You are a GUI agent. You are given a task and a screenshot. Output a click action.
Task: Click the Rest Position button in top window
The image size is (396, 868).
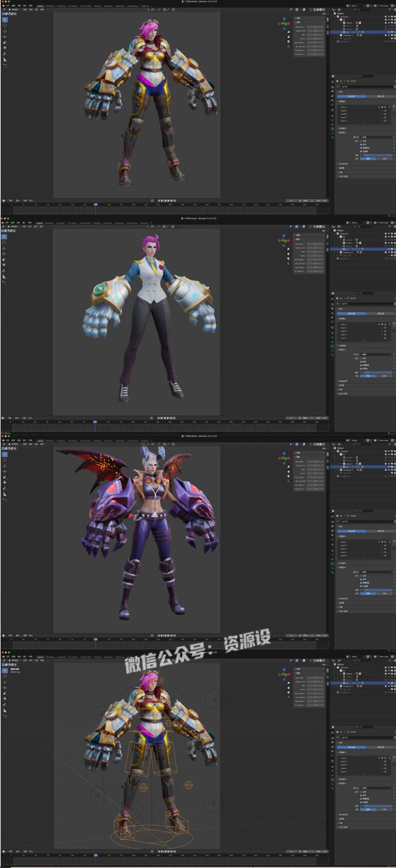[381, 96]
